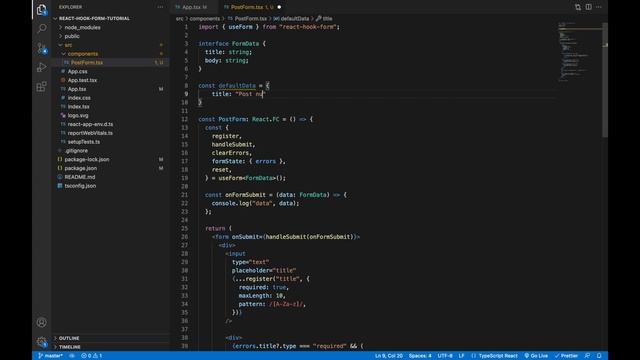
Task: Expand the node_modules folder
Action: point(82,27)
